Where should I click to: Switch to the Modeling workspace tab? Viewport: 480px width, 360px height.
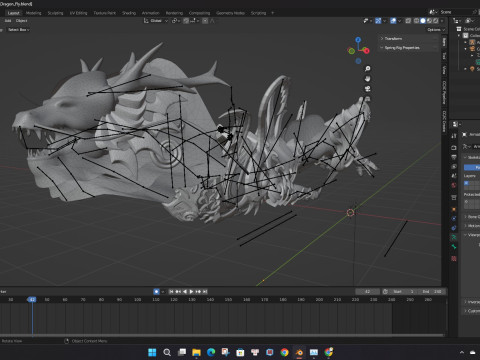(x=33, y=13)
